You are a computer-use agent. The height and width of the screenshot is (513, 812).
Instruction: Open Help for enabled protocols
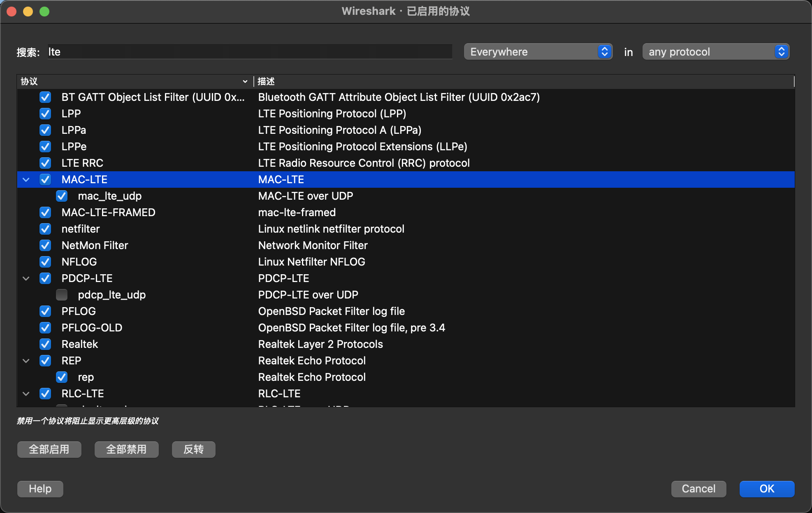click(40, 489)
